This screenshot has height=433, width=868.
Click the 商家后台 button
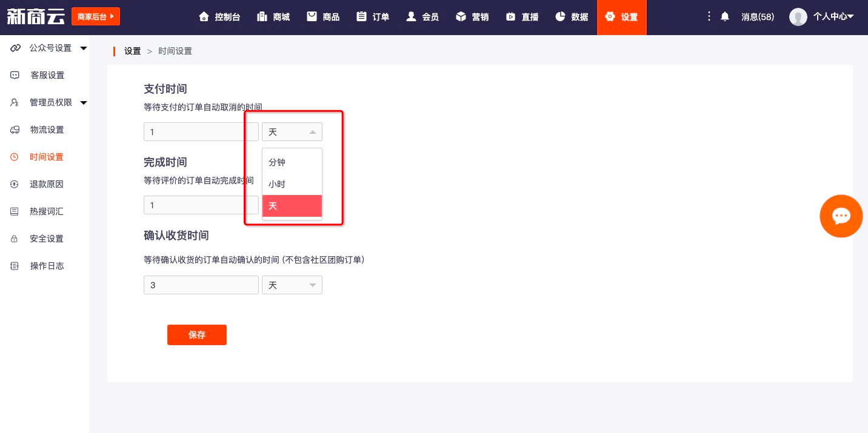coord(96,17)
